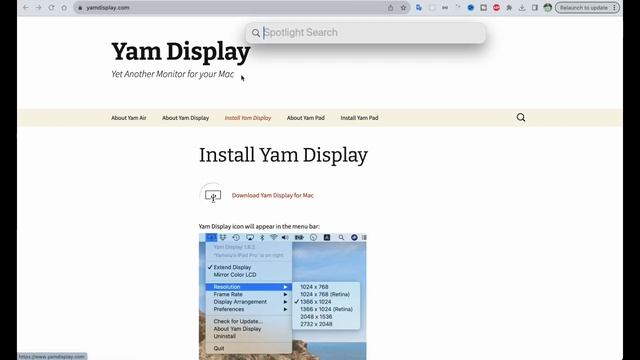Go to About Yam Display page
The width and height of the screenshot is (640, 360).
point(185,118)
